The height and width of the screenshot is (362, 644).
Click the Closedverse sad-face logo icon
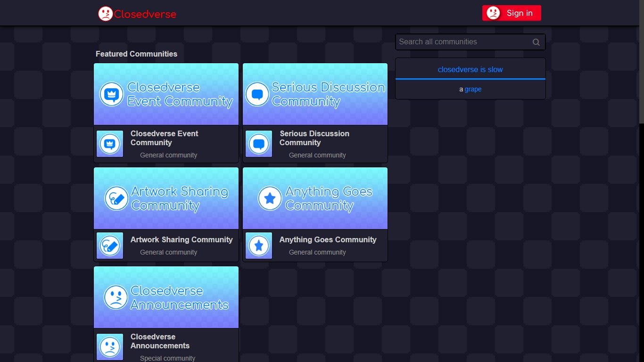tap(105, 14)
